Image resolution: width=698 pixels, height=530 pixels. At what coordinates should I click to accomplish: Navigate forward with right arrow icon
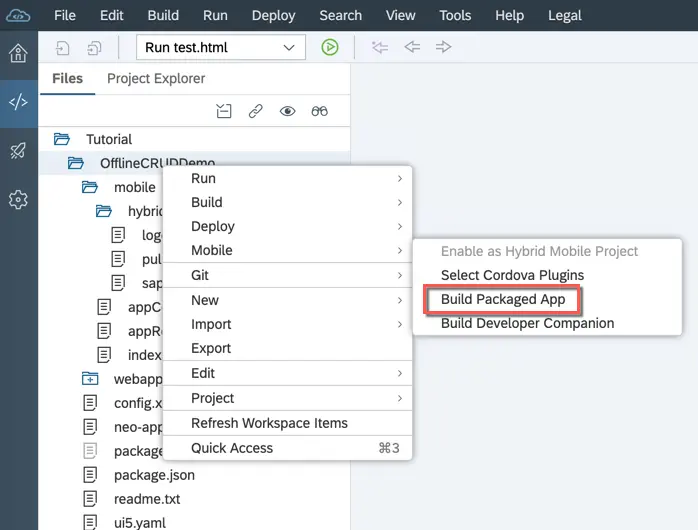[443, 47]
